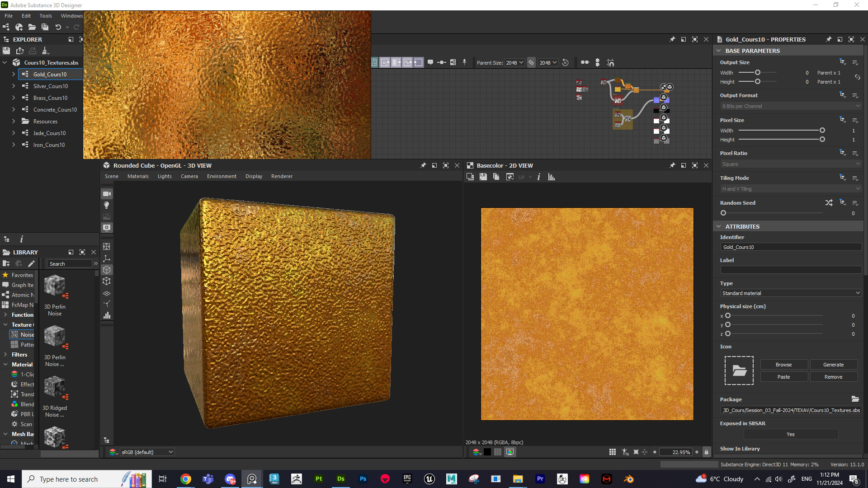Open the Package folder browser icon
This screenshot has height=488, width=868.
[x=855, y=399]
